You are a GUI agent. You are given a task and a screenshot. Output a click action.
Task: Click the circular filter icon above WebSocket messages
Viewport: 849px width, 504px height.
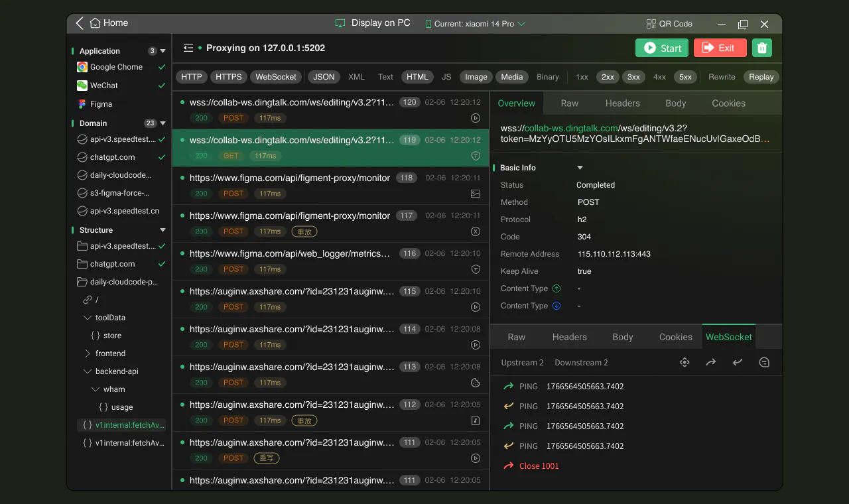click(x=764, y=363)
